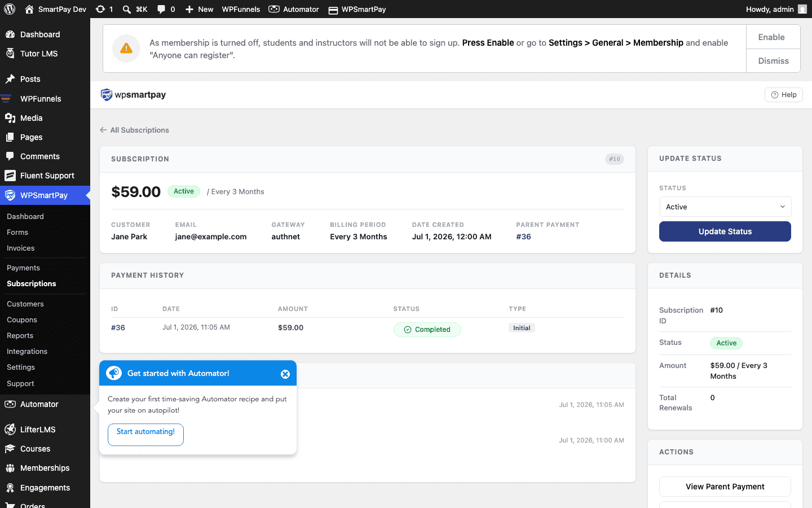This screenshot has width=812, height=508.
Task: Click View Parent Payment button
Action: tap(725, 487)
